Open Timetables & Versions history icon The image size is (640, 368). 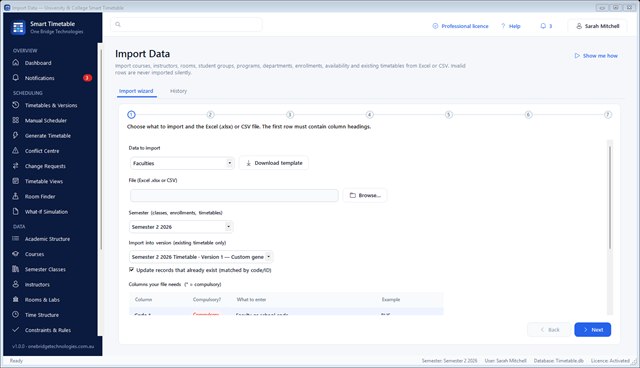pyautogui.click(x=16, y=105)
